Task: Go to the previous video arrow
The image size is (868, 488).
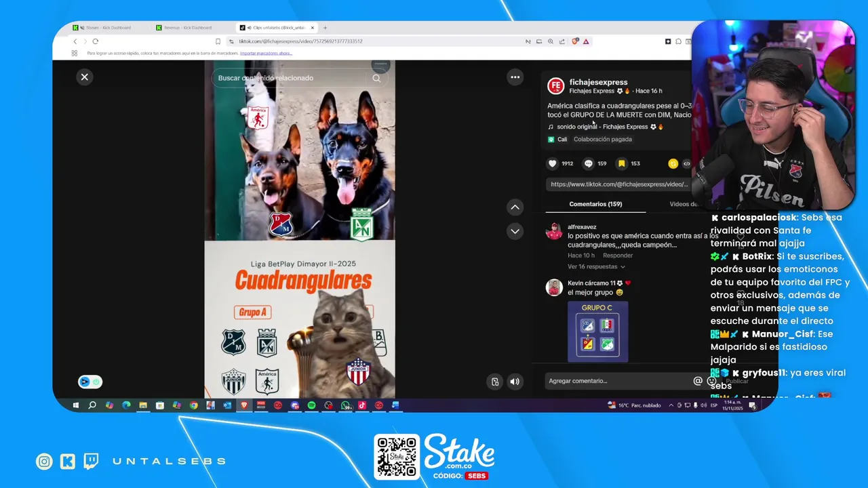Action: click(515, 207)
